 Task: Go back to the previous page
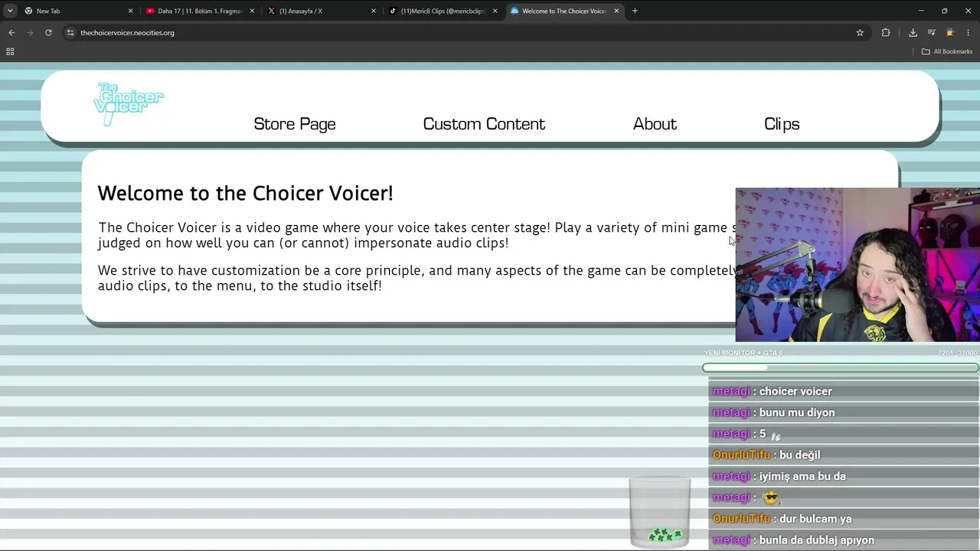11,32
